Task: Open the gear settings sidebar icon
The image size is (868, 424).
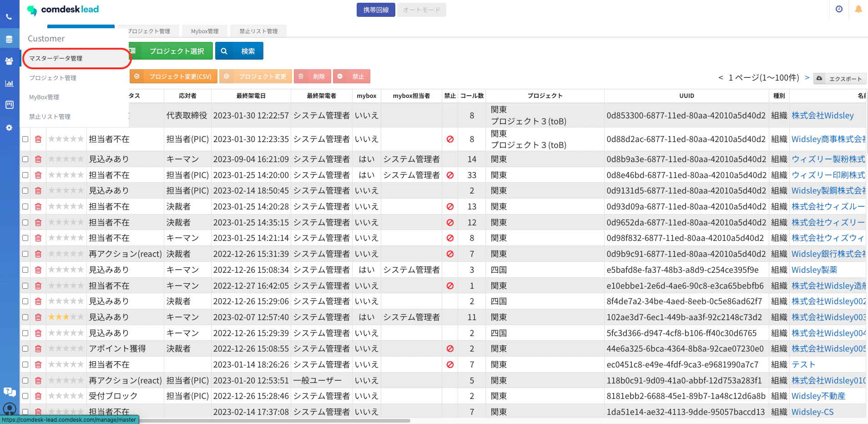Action: click(x=9, y=128)
